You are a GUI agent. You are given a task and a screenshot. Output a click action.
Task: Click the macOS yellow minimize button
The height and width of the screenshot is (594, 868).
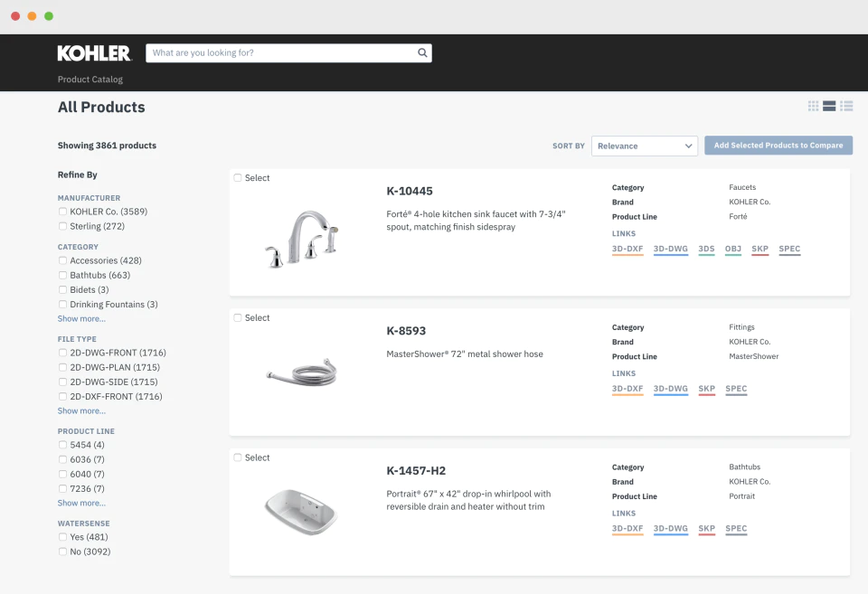pyautogui.click(x=33, y=16)
